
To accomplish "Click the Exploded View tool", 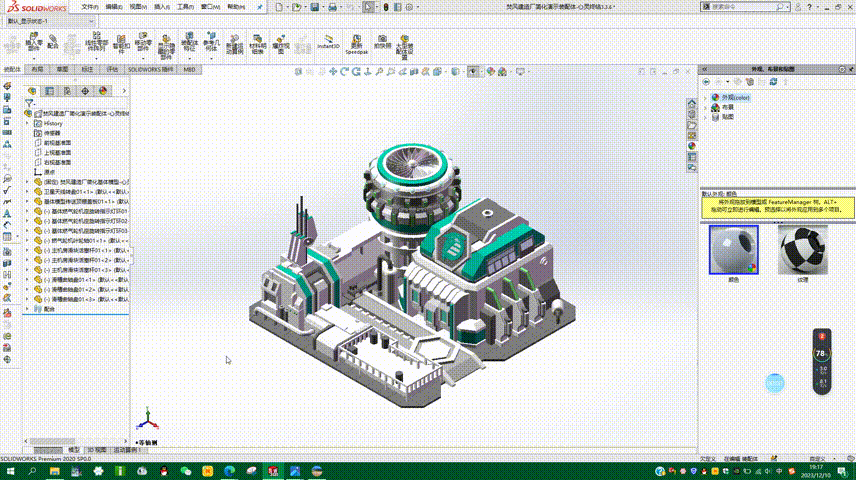I will (281, 45).
